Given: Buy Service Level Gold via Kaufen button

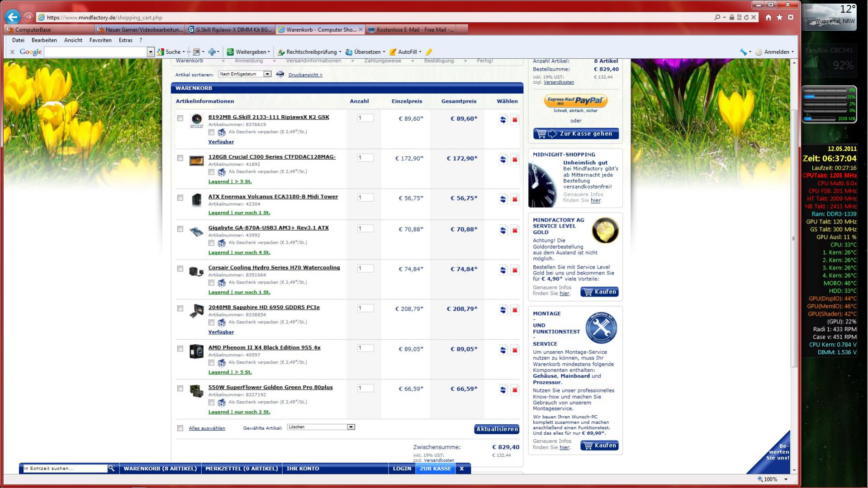Looking at the screenshot, I should [599, 292].
